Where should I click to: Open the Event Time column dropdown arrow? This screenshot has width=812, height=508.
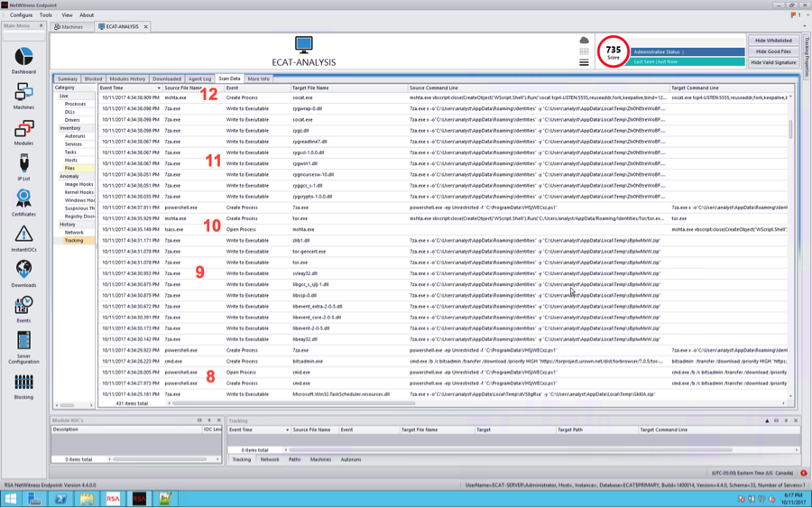click(x=158, y=88)
